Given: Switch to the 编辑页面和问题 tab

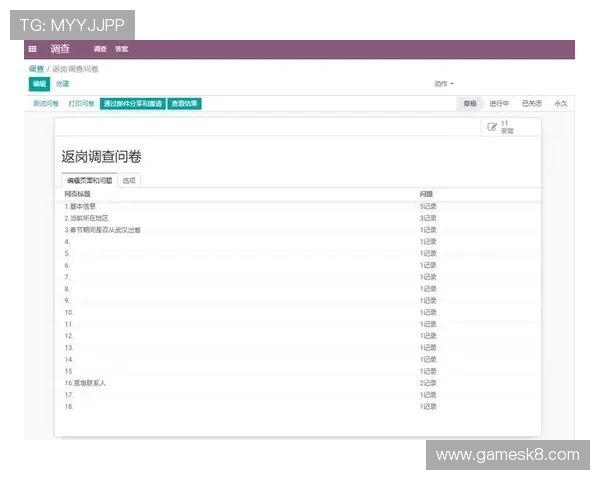Looking at the screenshot, I should pyautogui.click(x=90, y=181).
